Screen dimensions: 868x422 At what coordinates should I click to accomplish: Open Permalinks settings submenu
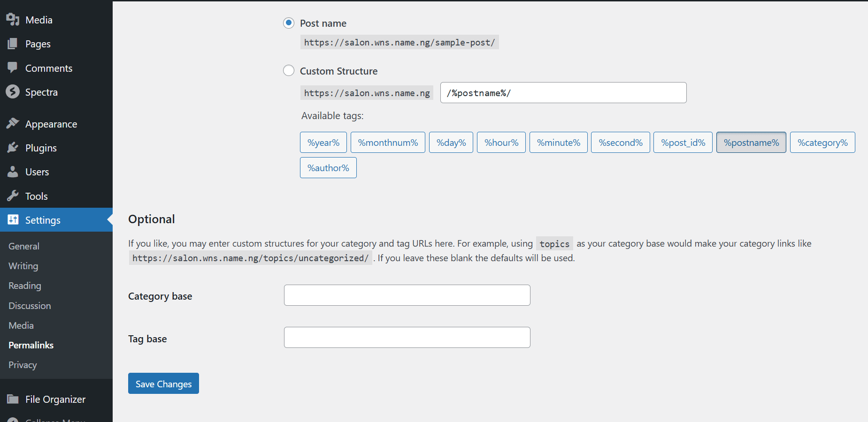point(31,345)
